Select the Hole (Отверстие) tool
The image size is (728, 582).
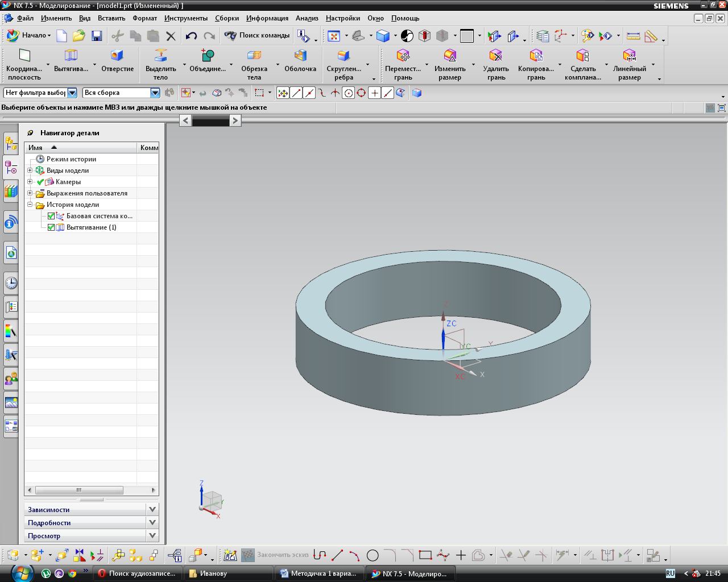pyautogui.click(x=117, y=56)
